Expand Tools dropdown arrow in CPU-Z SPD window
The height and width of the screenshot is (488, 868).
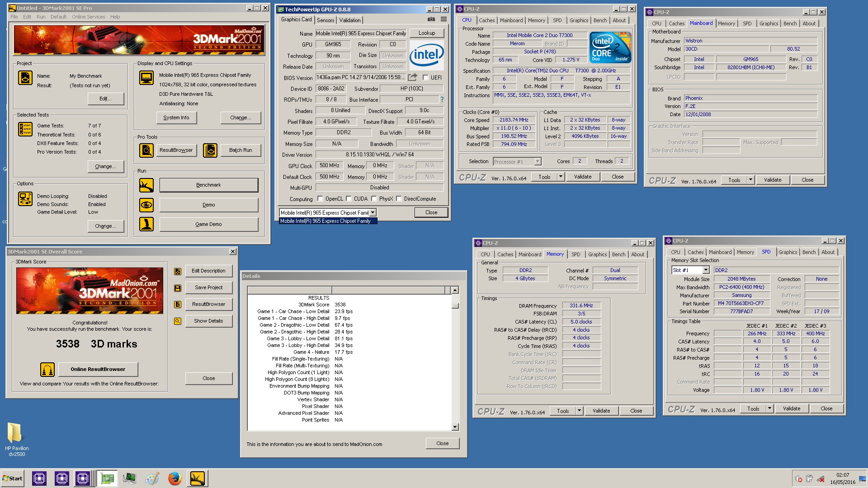[x=770, y=409]
